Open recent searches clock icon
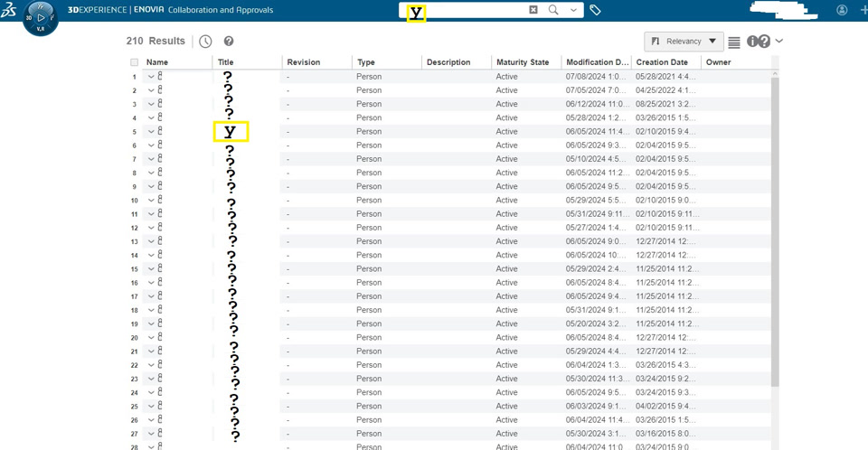 205,42
